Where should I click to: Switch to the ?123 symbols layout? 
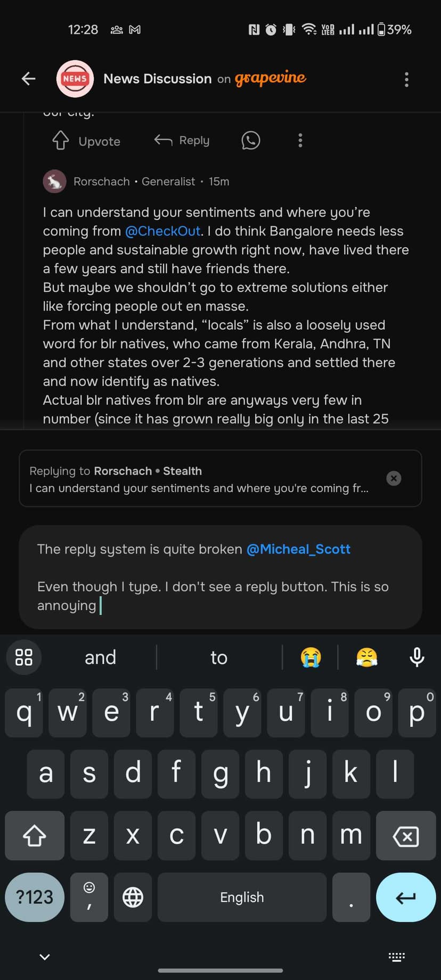pos(34,897)
